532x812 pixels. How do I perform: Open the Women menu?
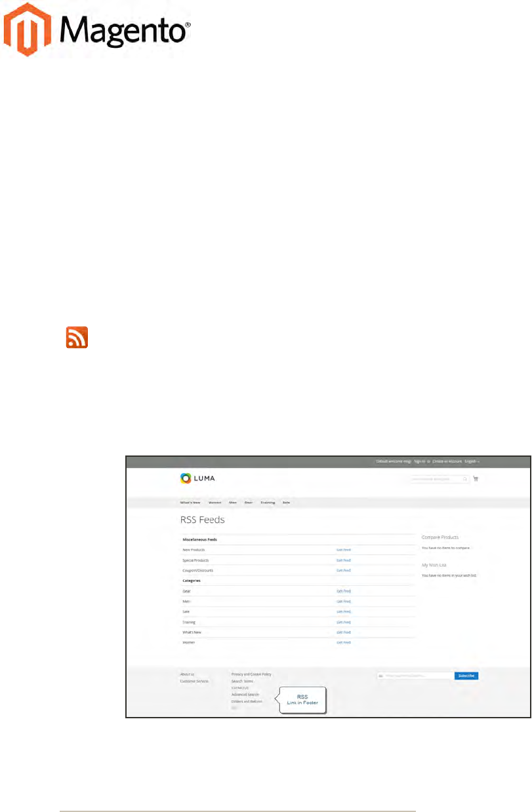pos(215,502)
